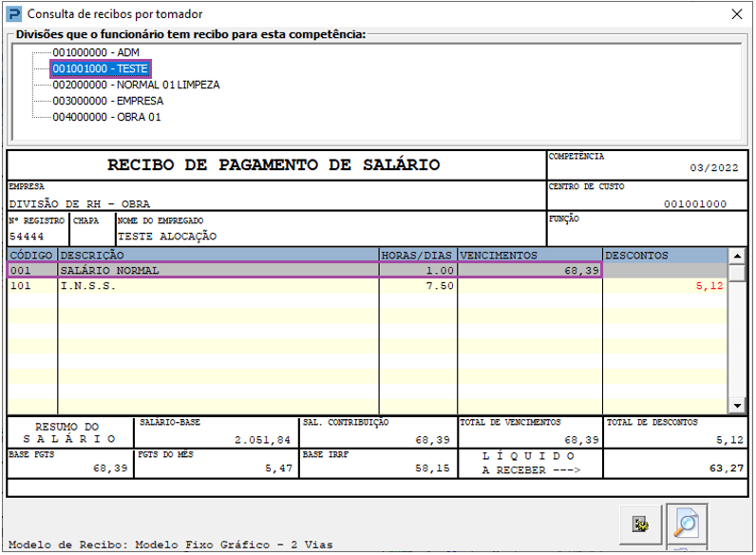Select division 004000000 - OBRA 01
Viewport: 756px width, 555px height.
[106, 117]
